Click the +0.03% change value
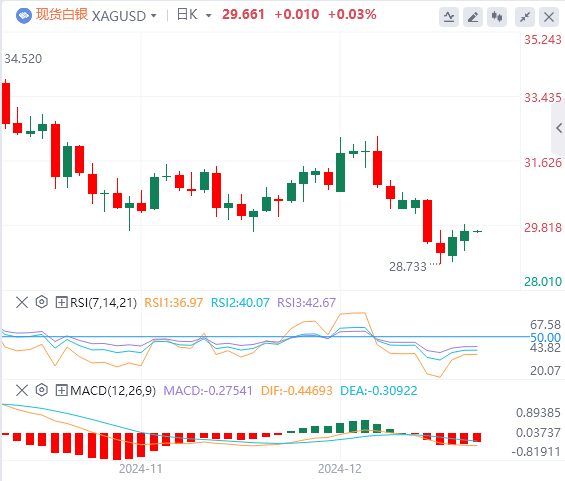Screen dimensions: 565x481 click(x=352, y=15)
